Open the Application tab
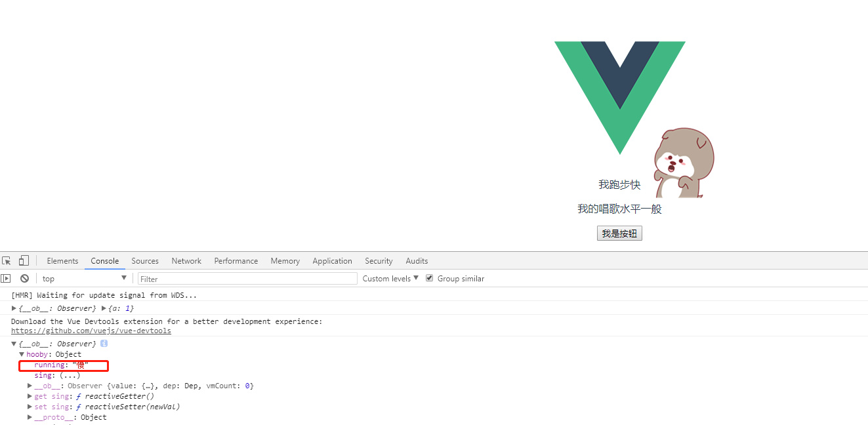Image resolution: width=868 pixels, height=425 pixels. tap(332, 260)
